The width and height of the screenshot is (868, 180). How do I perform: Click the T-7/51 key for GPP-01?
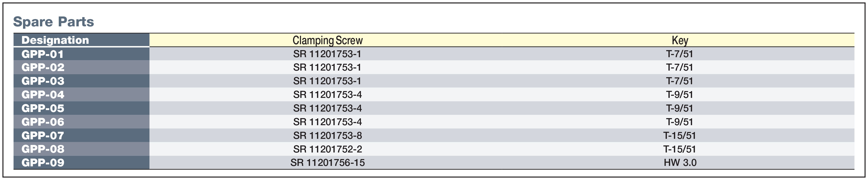(x=679, y=54)
